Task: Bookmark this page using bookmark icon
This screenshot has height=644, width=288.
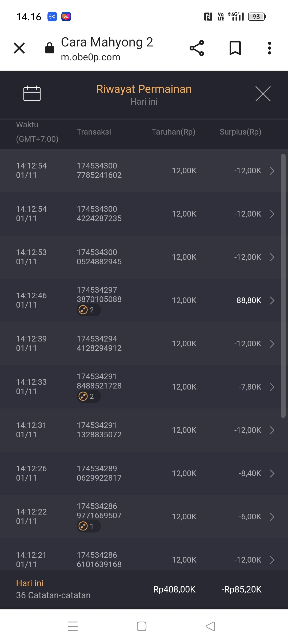Action: click(235, 48)
